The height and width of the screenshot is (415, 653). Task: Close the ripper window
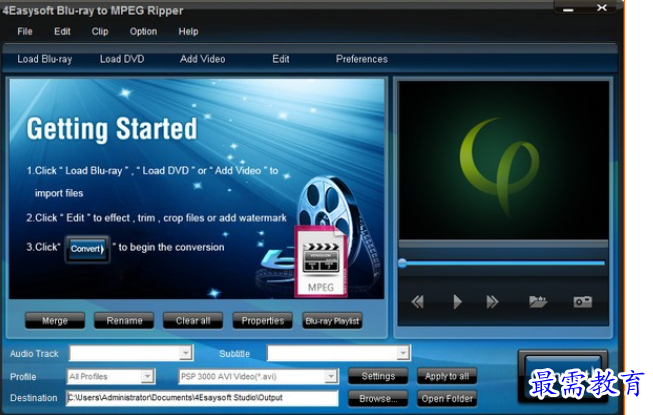602,7
